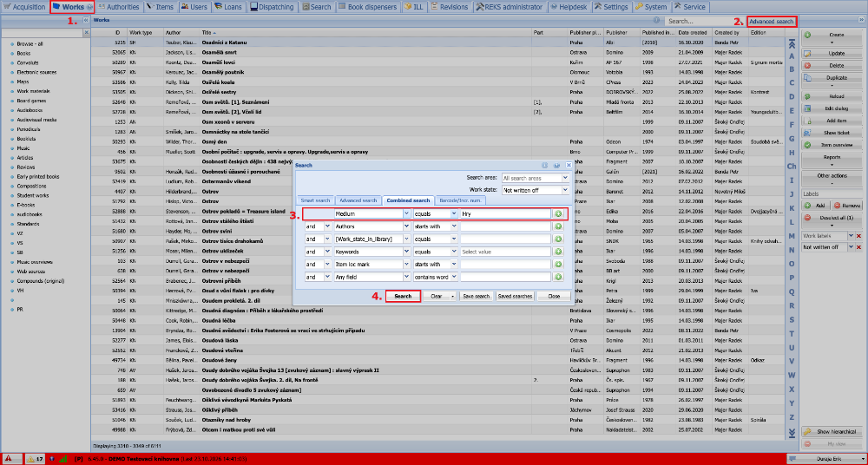Click Show ticket in the right panel
The image size is (868, 465).
tap(832, 133)
